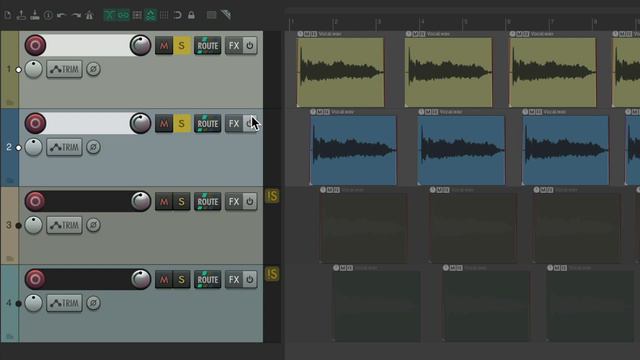
Task: Bypass FX on track 1 power icon
Action: (250, 46)
